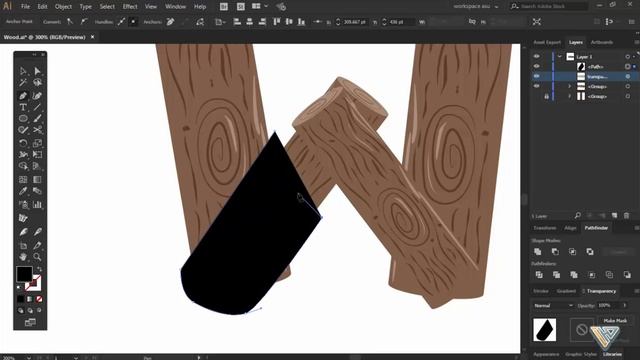The image size is (640, 360).
Task: Click the empty mask thumbnail in Transparency
Action: (582, 330)
